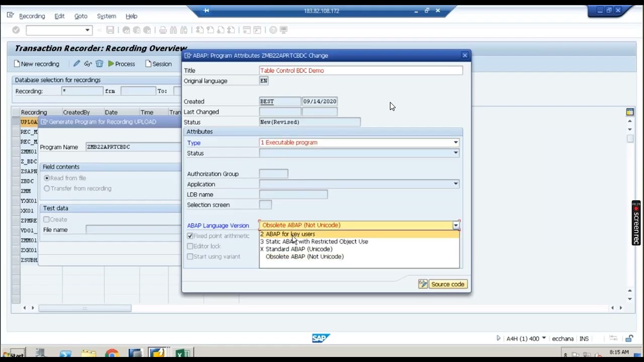The width and height of the screenshot is (644, 362).
Task: Select the Transfer from recording radio button
Action: [x=47, y=189]
